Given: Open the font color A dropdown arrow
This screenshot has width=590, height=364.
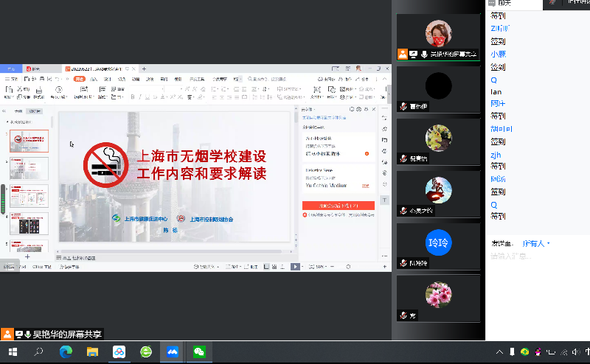Looking at the screenshot, I should (167, 97).
